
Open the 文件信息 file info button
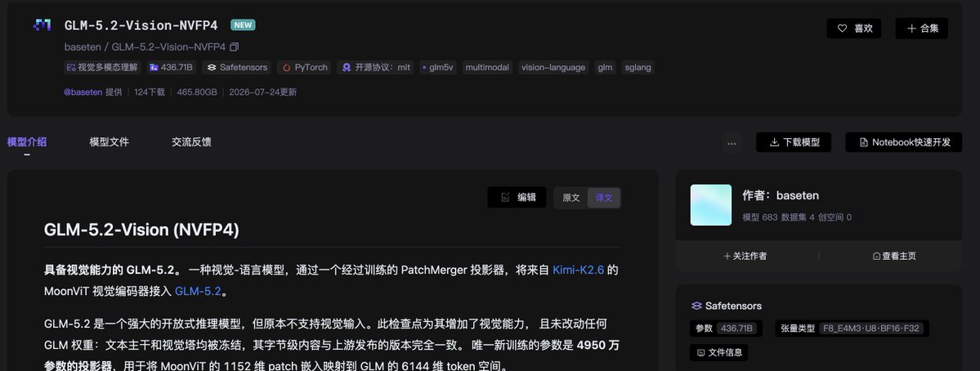(718, 352)
